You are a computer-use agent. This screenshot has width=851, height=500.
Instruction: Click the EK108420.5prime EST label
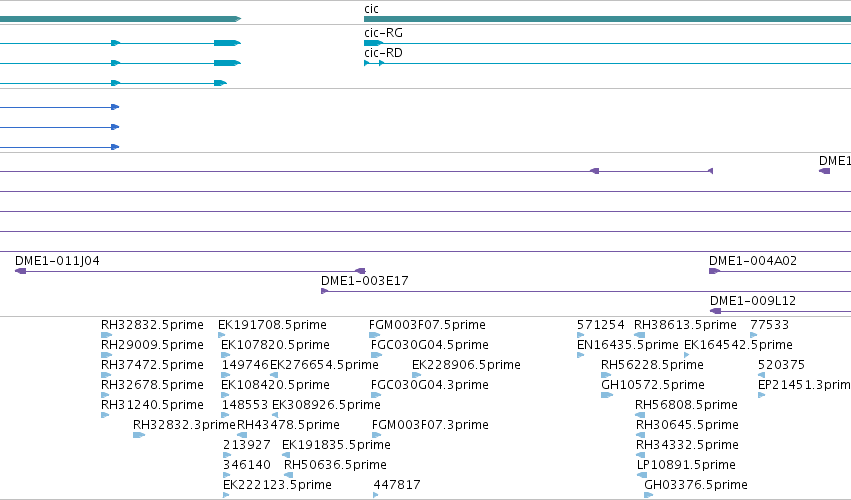tap(275, 385)
